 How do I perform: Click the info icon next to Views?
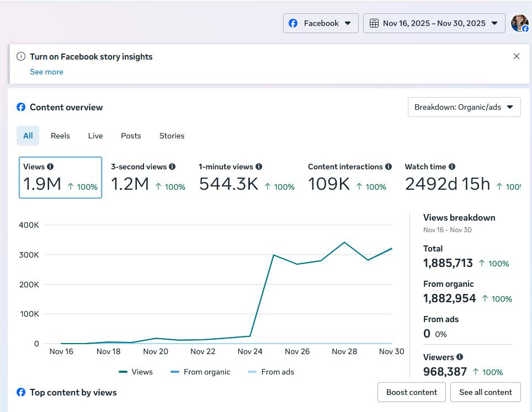point(50,167)
